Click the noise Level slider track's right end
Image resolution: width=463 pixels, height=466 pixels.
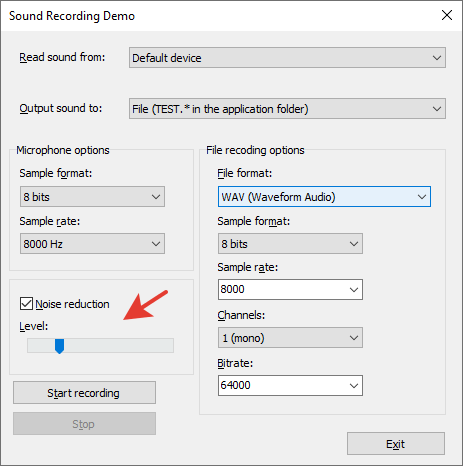[x=170, y=346]
